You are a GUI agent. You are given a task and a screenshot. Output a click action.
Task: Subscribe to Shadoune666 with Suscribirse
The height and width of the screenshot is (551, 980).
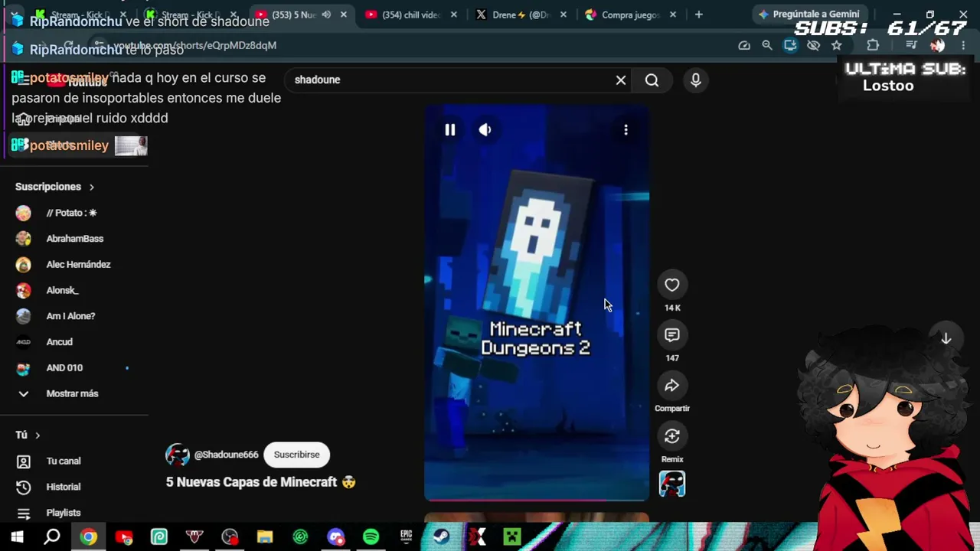pyautogui.click(x=297, y=455)
